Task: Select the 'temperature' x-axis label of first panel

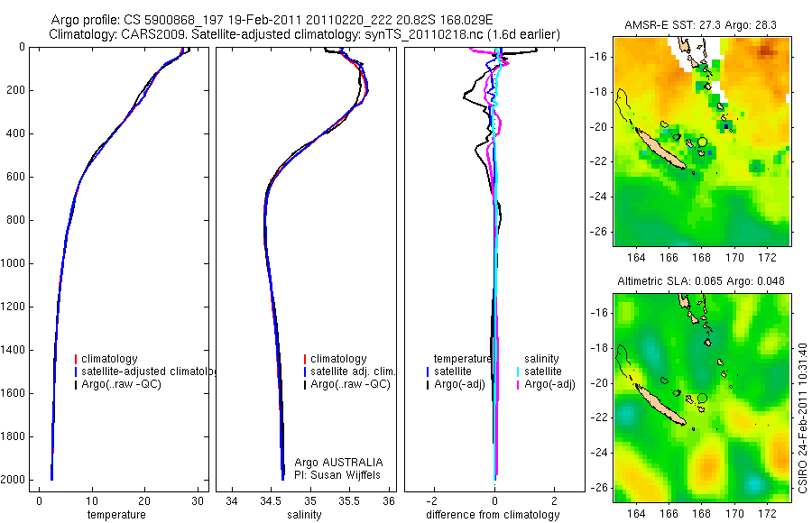Action: (x=116, y=515)
